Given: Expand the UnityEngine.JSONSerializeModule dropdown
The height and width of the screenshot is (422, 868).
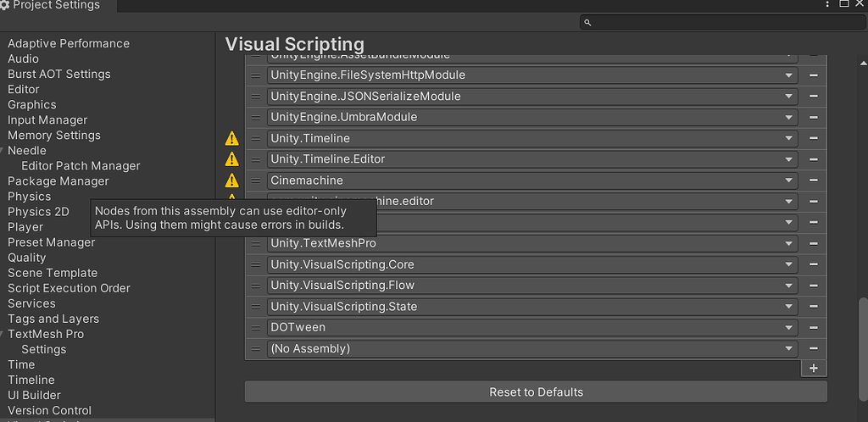Looking at the screenshot, I should 532,96.
